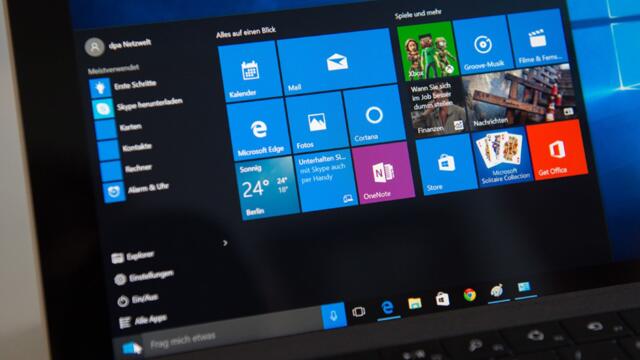This screenshot has width=640, height=360.
Task: Click the dpa Netzwelt user account
Action: 118,45
